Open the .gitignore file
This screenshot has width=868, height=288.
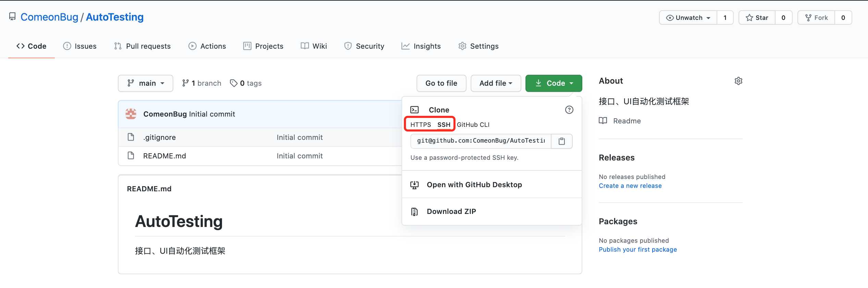coord(159,137)
